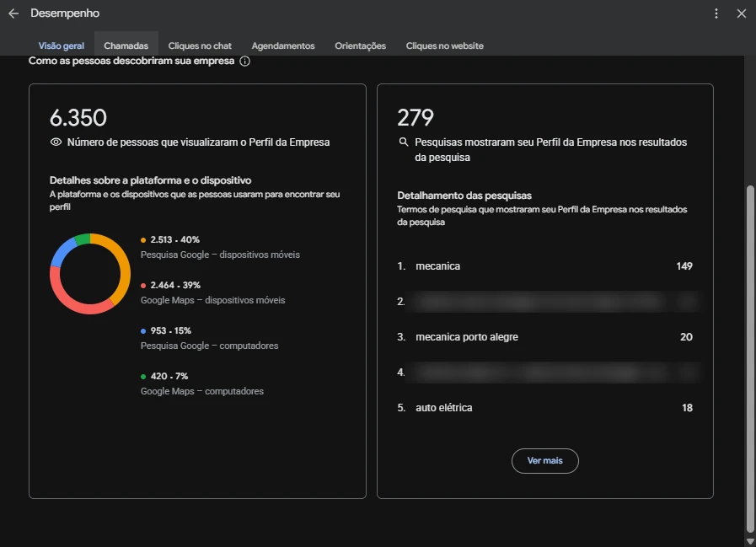Click the Ver mais button
The height and width of the screenshot is (547, 756).
click(544, 461)
